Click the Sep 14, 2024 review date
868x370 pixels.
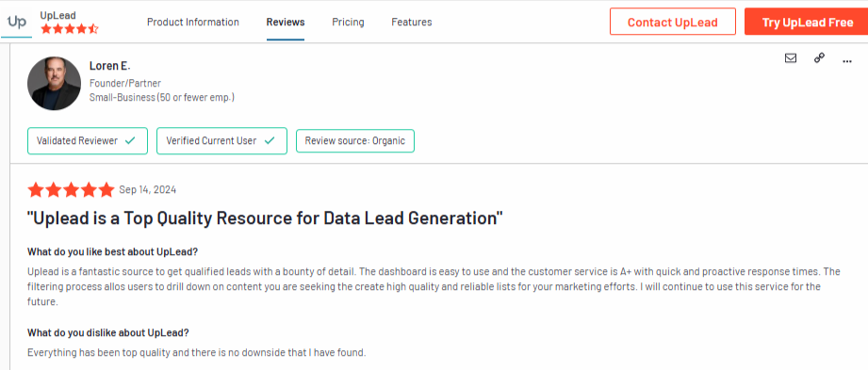[148, 190]
